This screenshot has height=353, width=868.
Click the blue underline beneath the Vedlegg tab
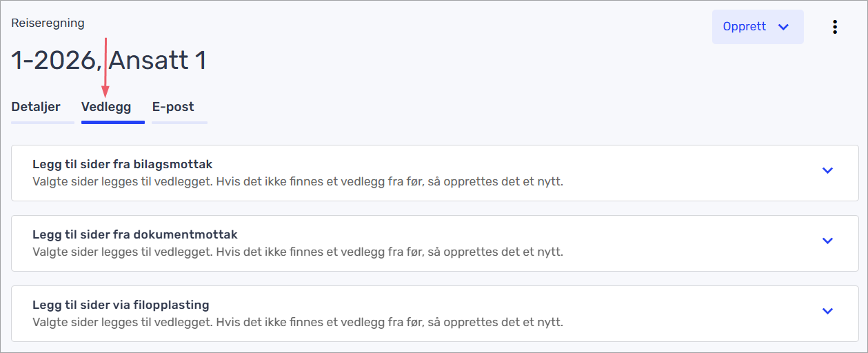(x=112, y=122)
